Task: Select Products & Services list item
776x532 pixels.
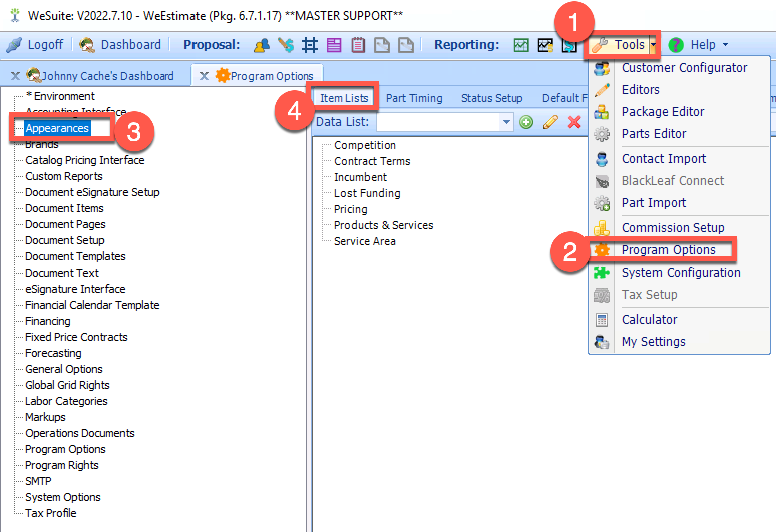Action: (x=383, y=225)
